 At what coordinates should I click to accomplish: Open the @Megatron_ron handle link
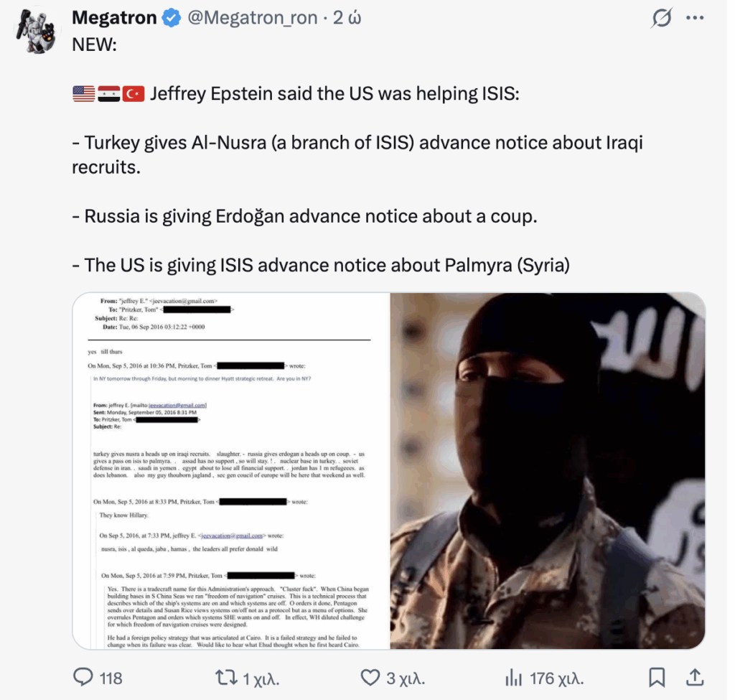tap(253, 18)
